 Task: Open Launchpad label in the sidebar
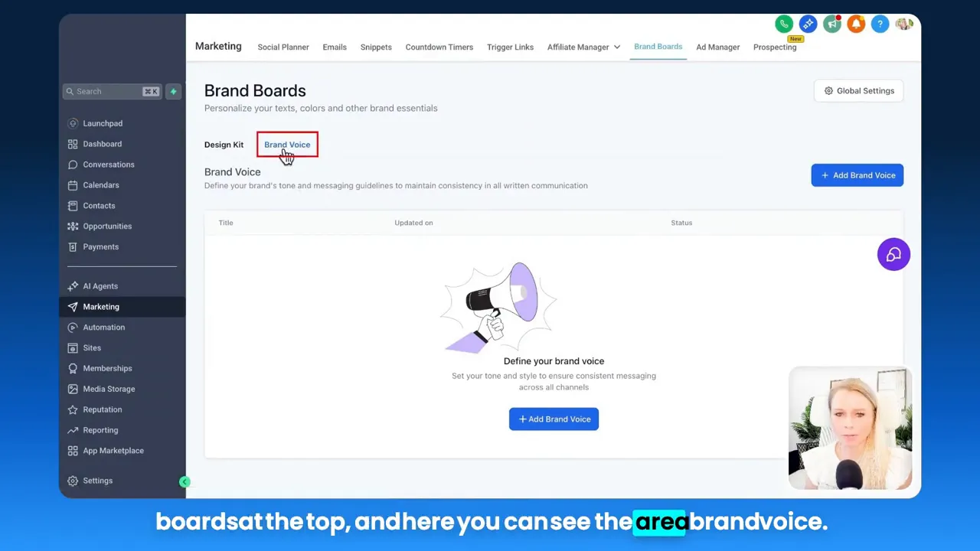(x=103, y=123)
